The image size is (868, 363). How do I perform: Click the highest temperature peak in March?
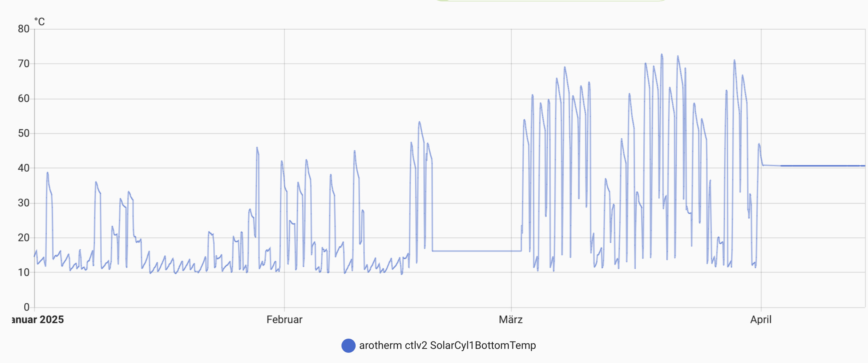(x=662, y=55)
